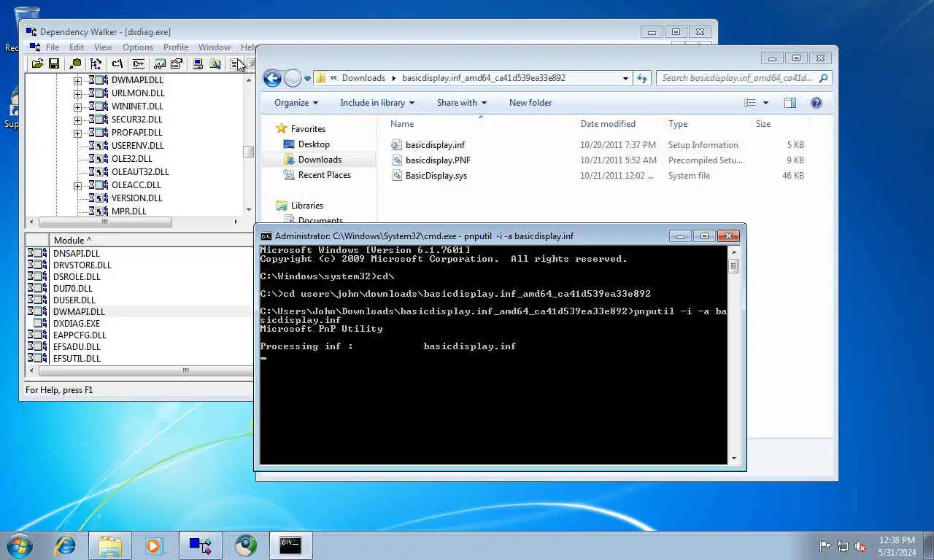The width and height of the screenshot is (934, 560).
Task: Select Desktop under Favorites
Action: (x=314, y=144)
